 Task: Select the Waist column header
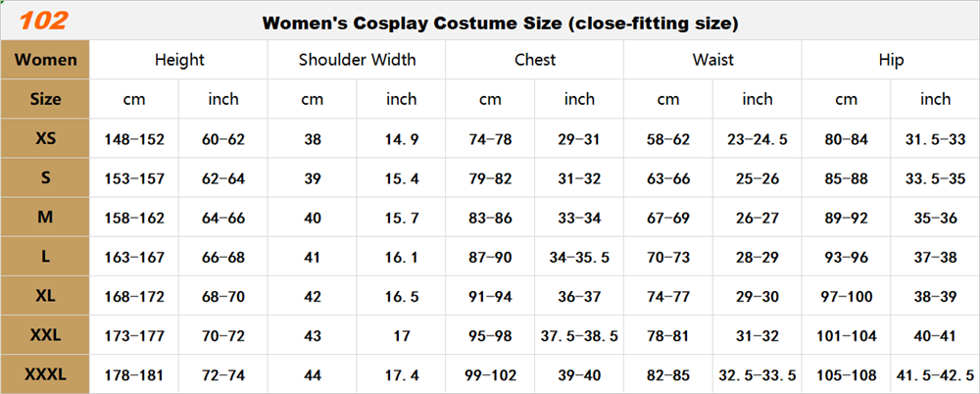click(712, 60)
